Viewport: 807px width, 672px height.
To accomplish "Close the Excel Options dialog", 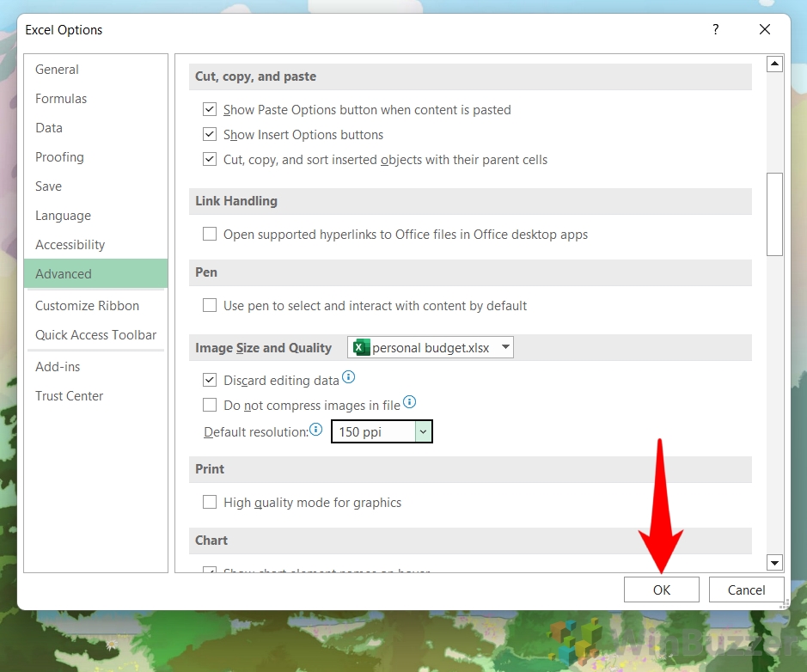I will [765, 29].
